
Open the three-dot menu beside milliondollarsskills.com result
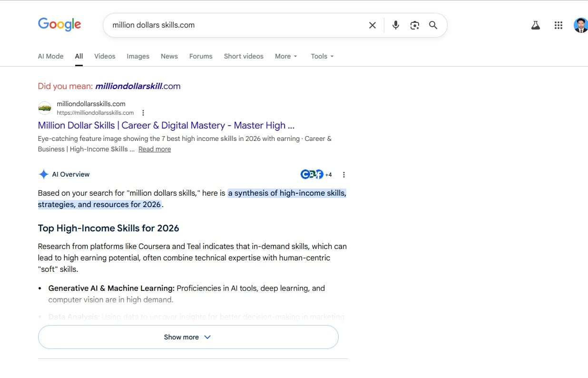pos(143,113)
